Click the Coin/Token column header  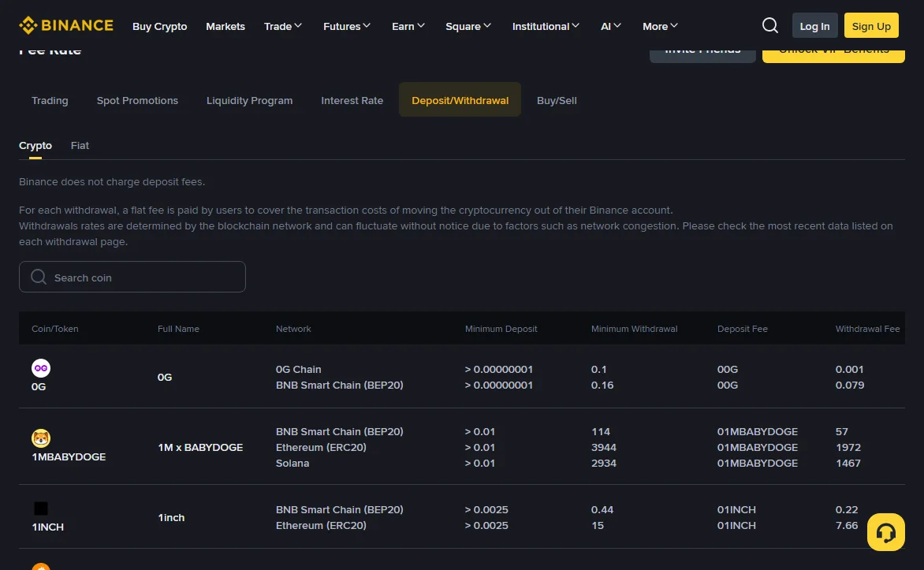click(55, 328)
